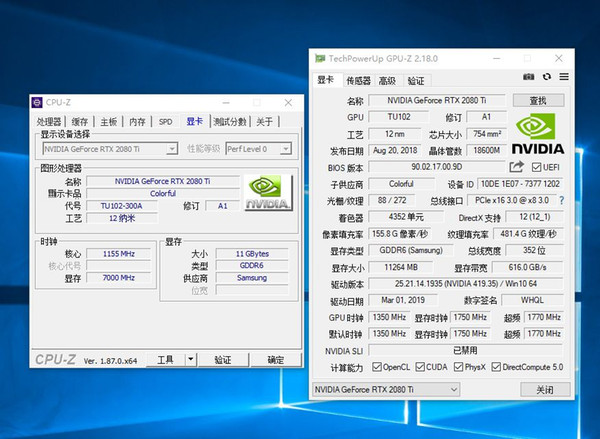Image resolution: width=600 pixels, height=439 pixels.
Task: Click the NVIDIA SLI 已禁用 field
Action: (x=466, y=350)
